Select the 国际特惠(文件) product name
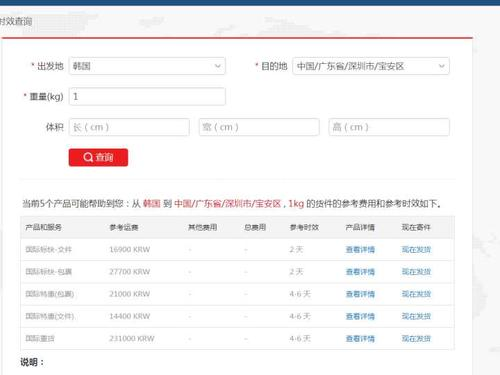Viewport: 500px width, 375px height. 50,316
